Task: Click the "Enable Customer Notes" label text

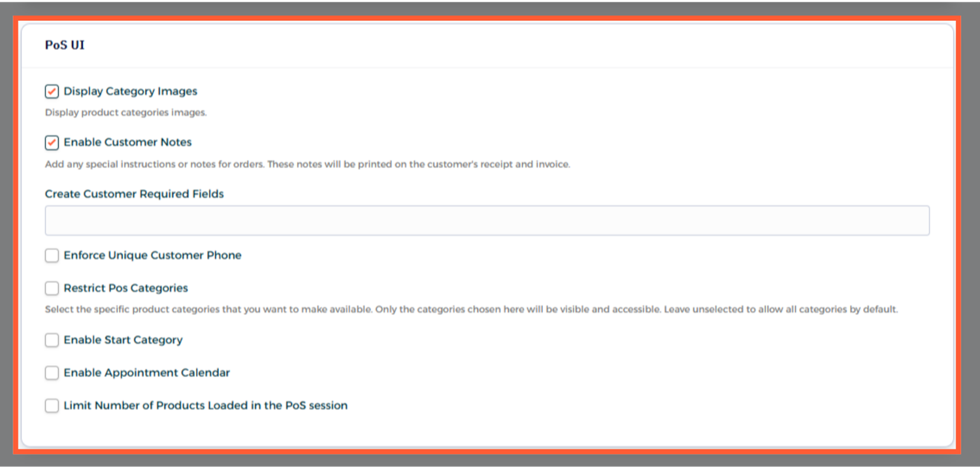Action: [x=127, y=142]
